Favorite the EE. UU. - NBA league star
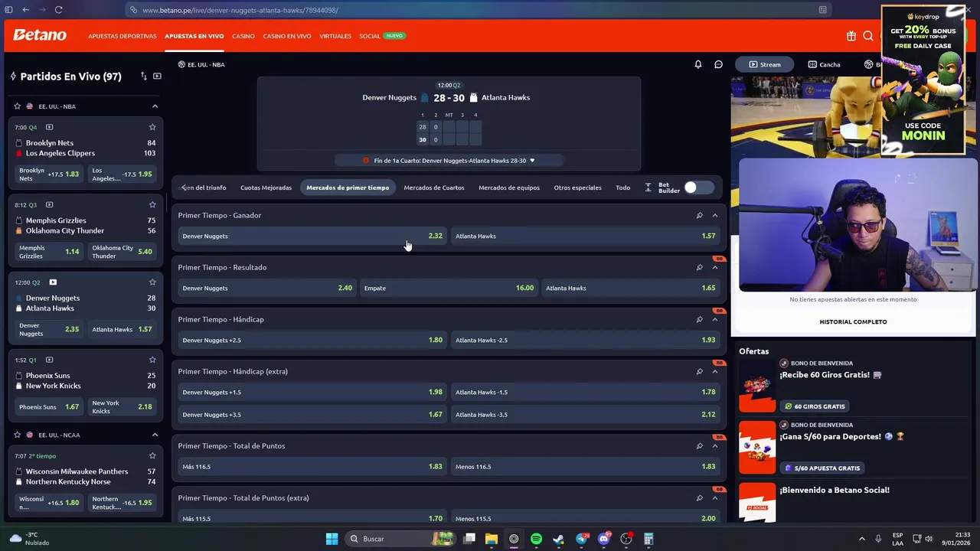This screenshot has height=551, width=980. coord(17,106)
